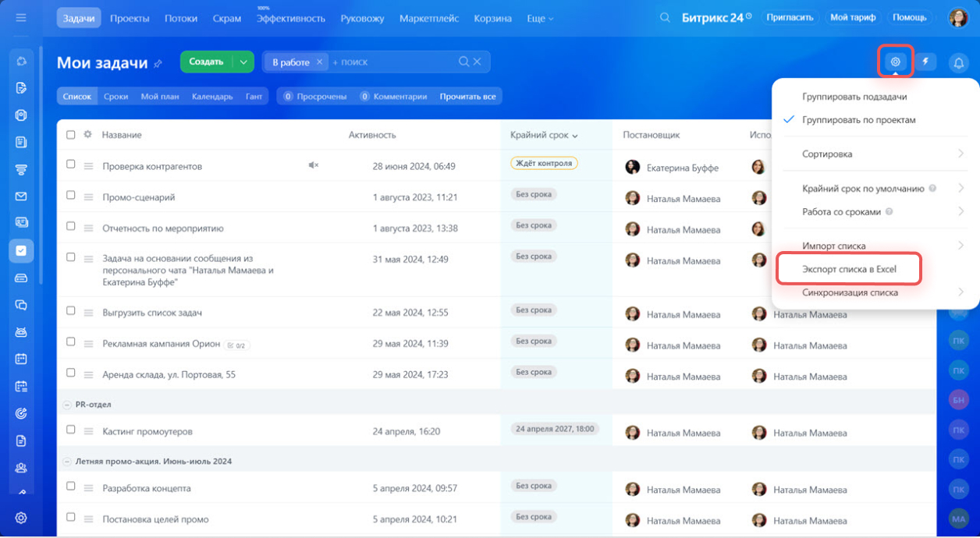Check the box for Промо-сценарий task

(71, 196)
